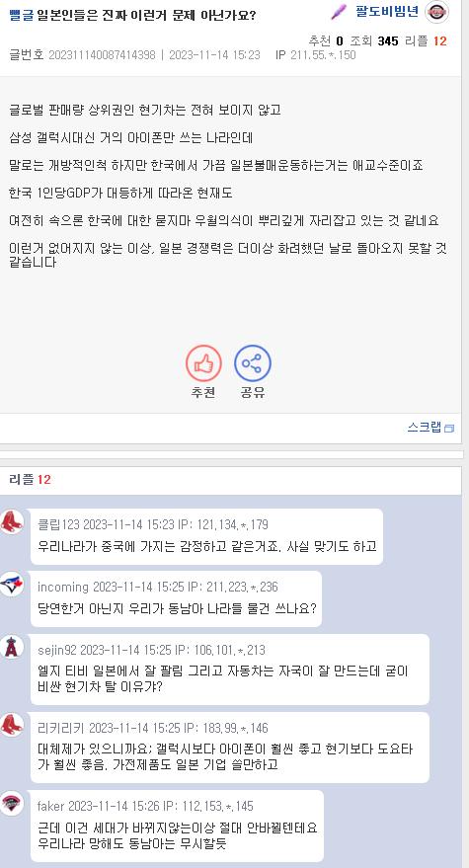
Task: Click commenter name sejin92
Action: click(x=58, y=650)
